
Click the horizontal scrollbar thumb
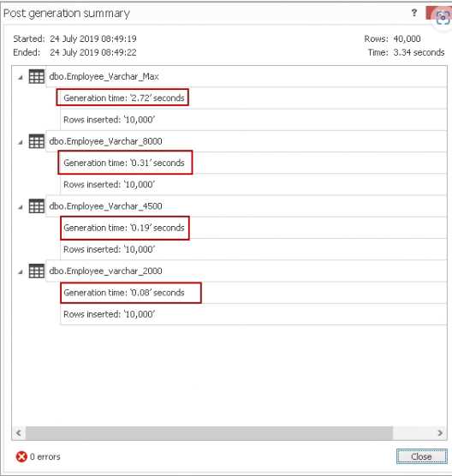209,433
